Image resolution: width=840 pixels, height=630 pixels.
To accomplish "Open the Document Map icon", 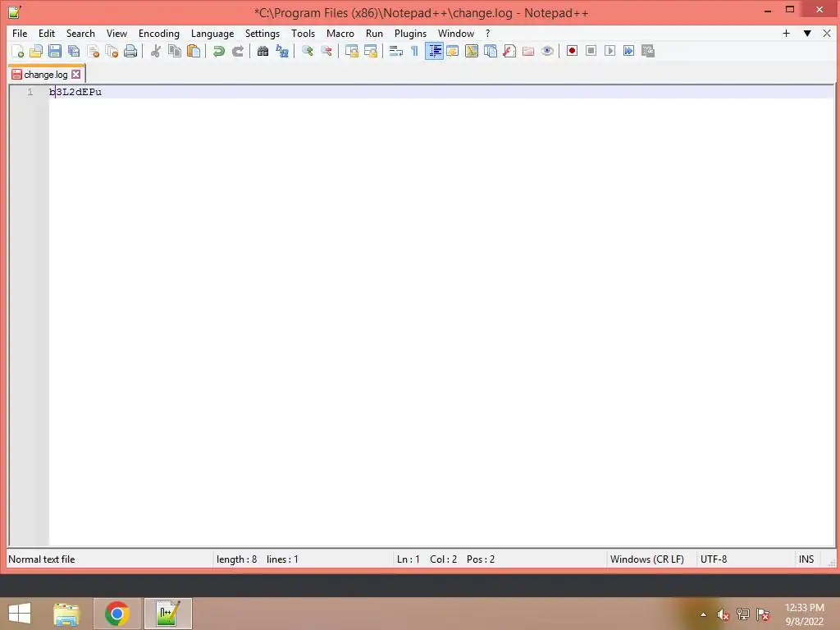I will tap(472, 51).
